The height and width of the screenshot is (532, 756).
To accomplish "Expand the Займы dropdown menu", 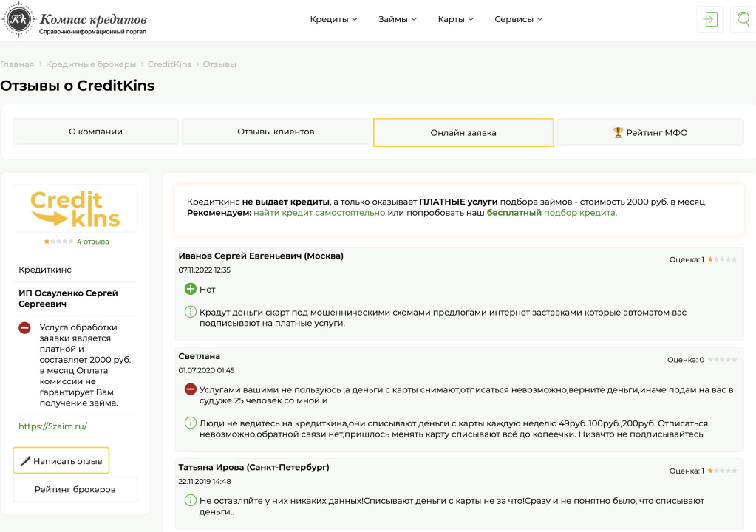I will (x=397, y=20).
